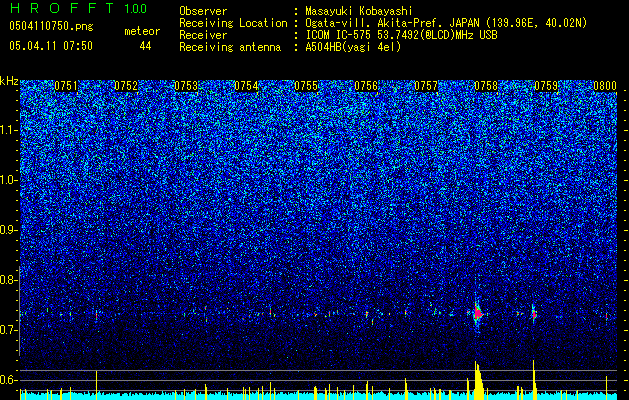Click the 0.9 frequency axis label

(x=7, y=230)
